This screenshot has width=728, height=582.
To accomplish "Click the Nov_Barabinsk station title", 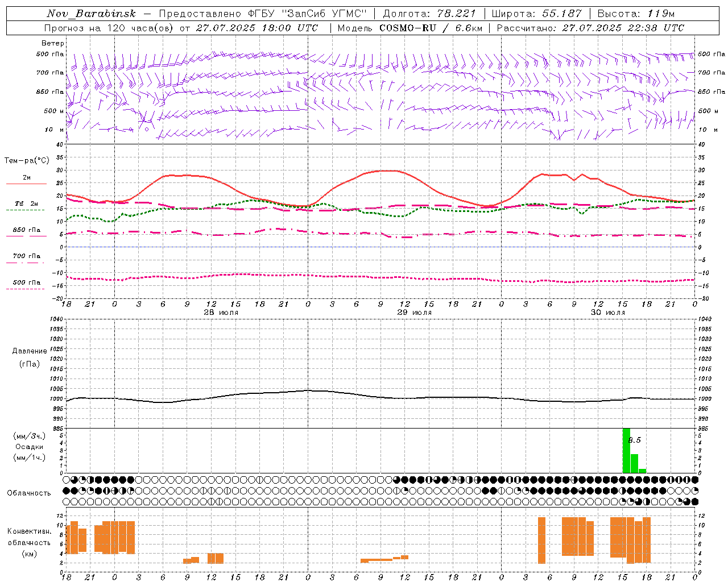I will click(x=91, y=14).
